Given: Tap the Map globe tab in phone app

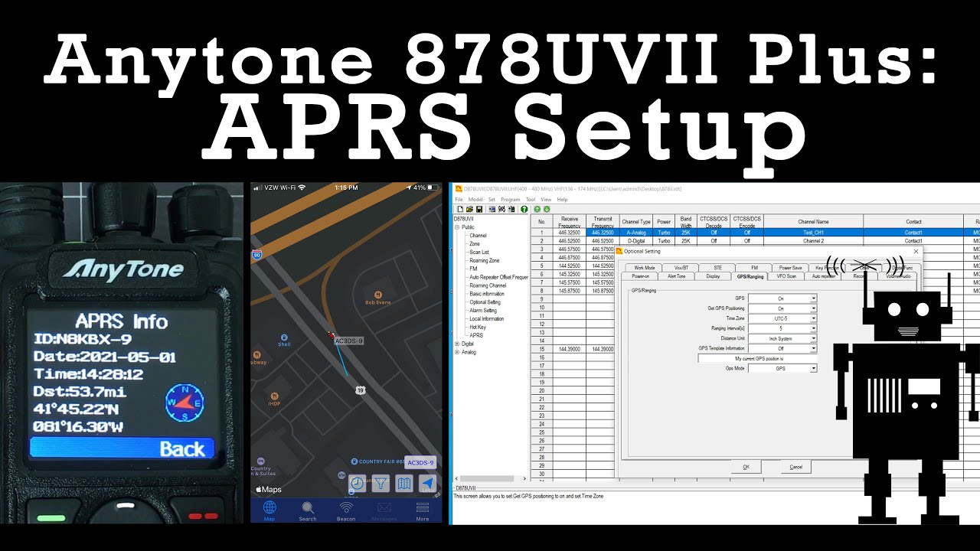Looking at the screenshot, I should 269,511.
